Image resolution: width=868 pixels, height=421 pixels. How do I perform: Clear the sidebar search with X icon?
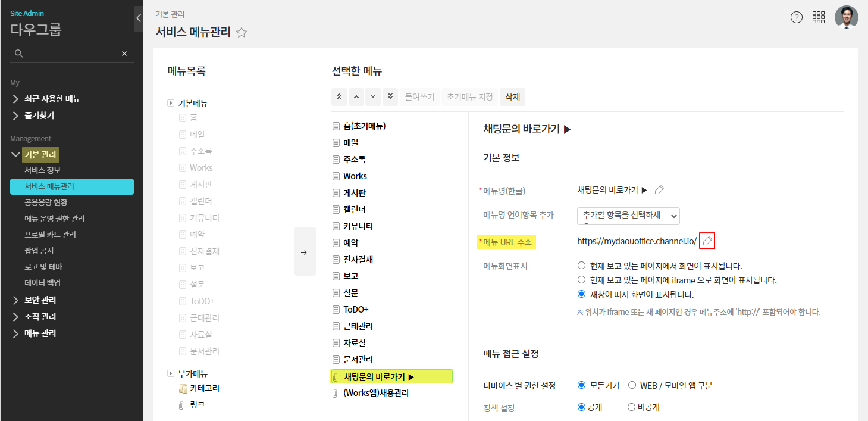[x=124, y=54]
